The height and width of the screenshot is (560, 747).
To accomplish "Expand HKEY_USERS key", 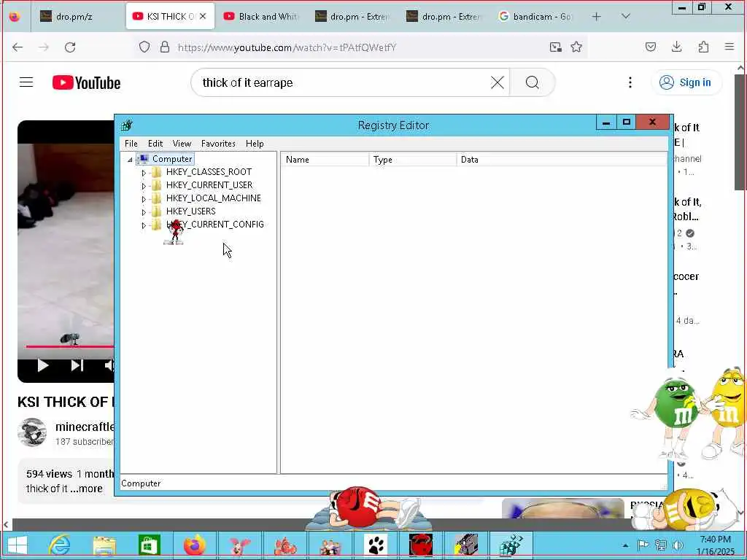I will [x=144, y=212].
